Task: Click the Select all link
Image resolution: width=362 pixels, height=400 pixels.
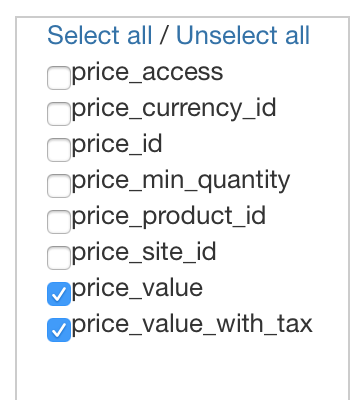Action: [x=100, y=35]
